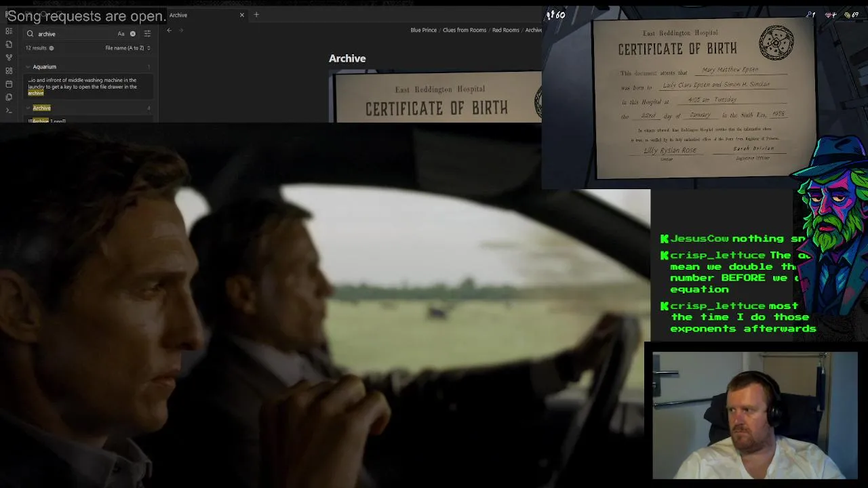Click the 'Archive' breadcrumb

(x=533, y=30)
